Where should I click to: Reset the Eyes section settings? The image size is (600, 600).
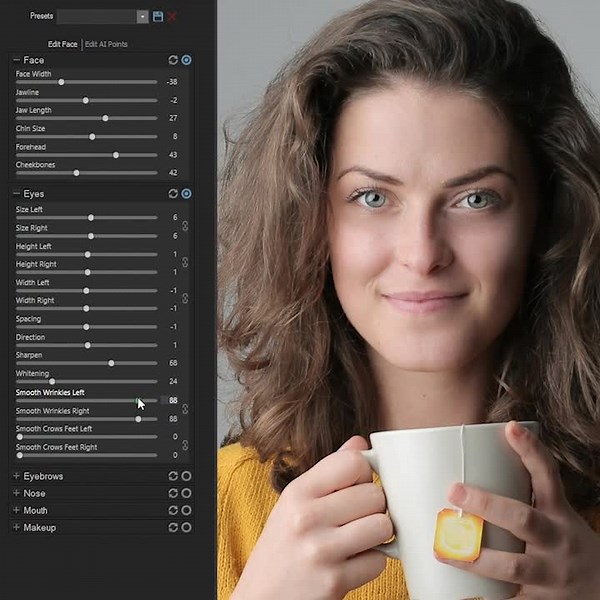coord(173,194)
